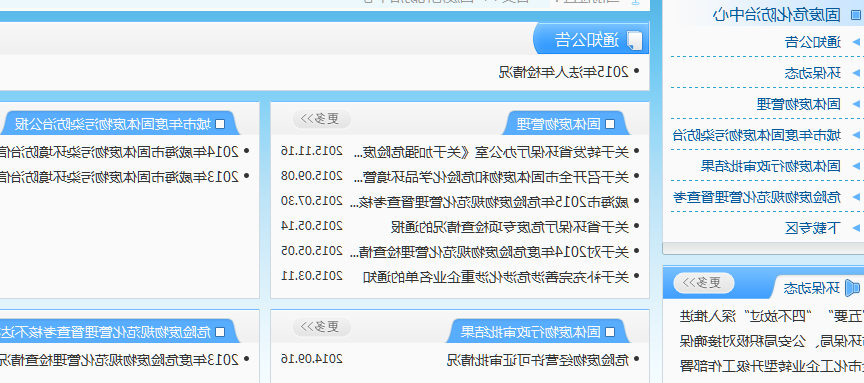Click the date 2015.03.11
Viewport: 864px width, 383px height.
(x=312, y=276)
